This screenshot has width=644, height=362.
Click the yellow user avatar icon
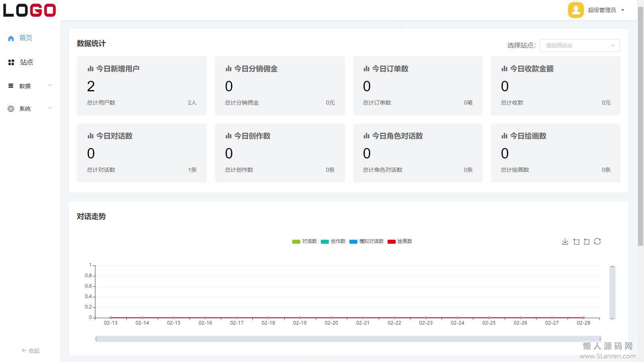576,10
